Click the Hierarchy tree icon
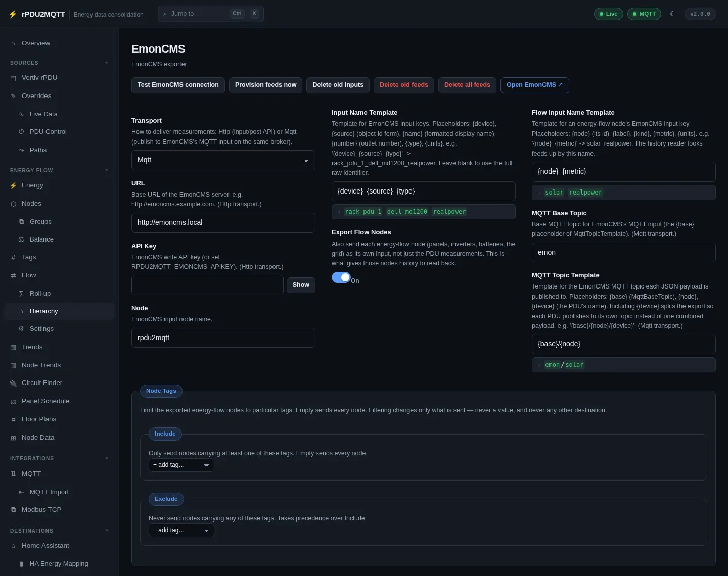The image size is (728, 576). point(21,311)
